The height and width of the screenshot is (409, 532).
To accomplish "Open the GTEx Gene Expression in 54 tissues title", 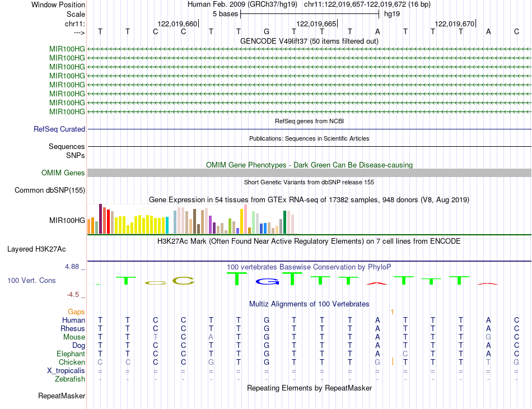I will (x=309, y=199).
